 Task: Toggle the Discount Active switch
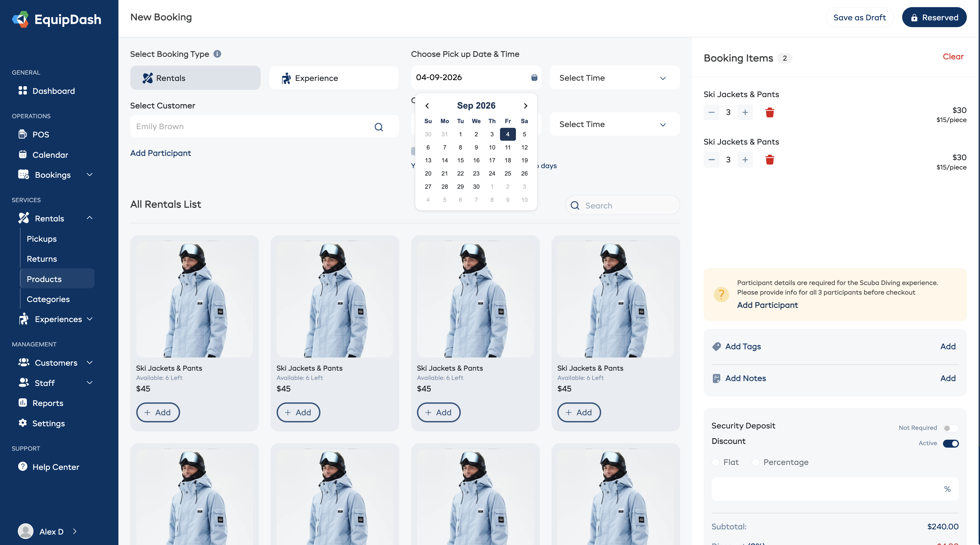(951, 444)
